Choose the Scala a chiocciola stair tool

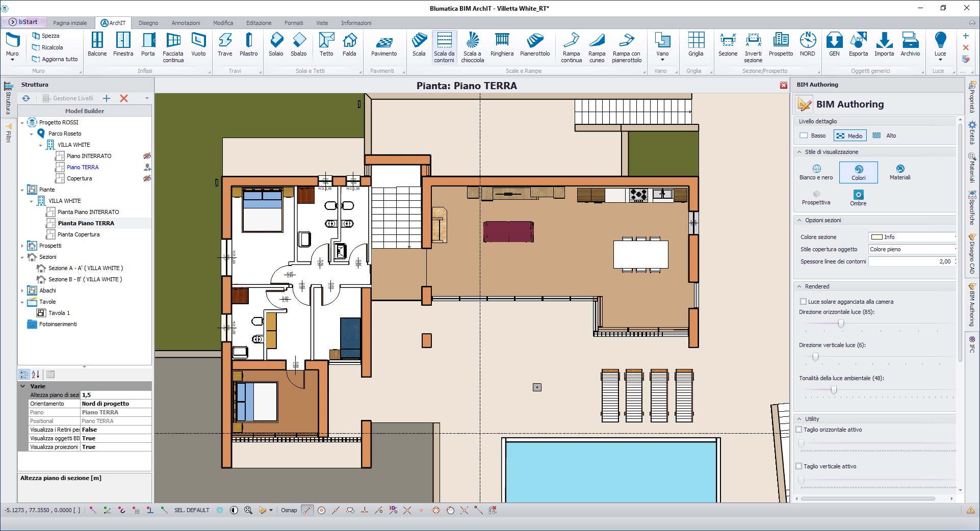(472, 47)
